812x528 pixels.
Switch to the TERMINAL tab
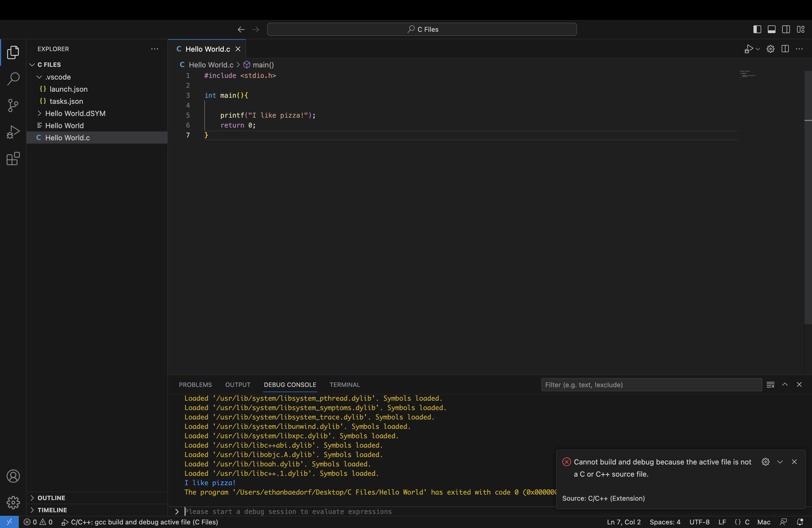pyautogui.click(x=345, y=385)
